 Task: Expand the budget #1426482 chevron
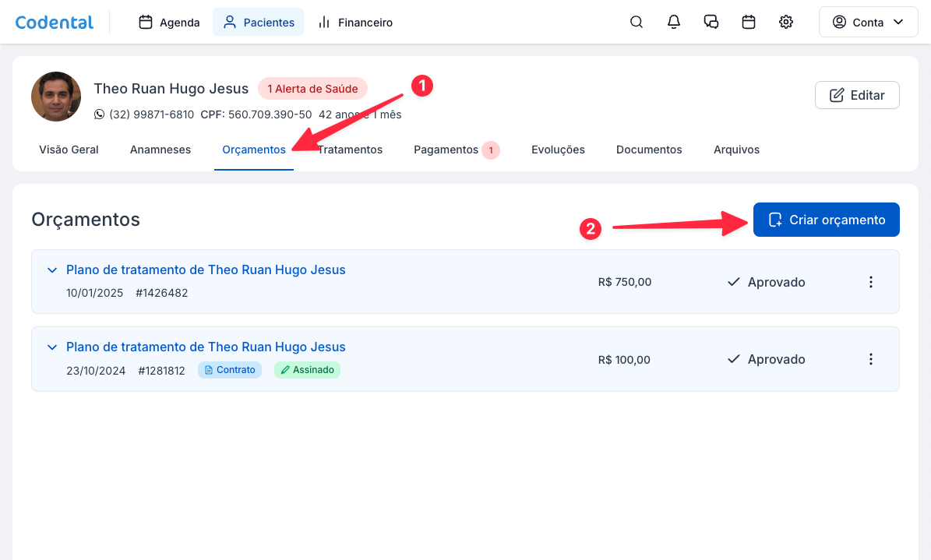coord(52,270)
